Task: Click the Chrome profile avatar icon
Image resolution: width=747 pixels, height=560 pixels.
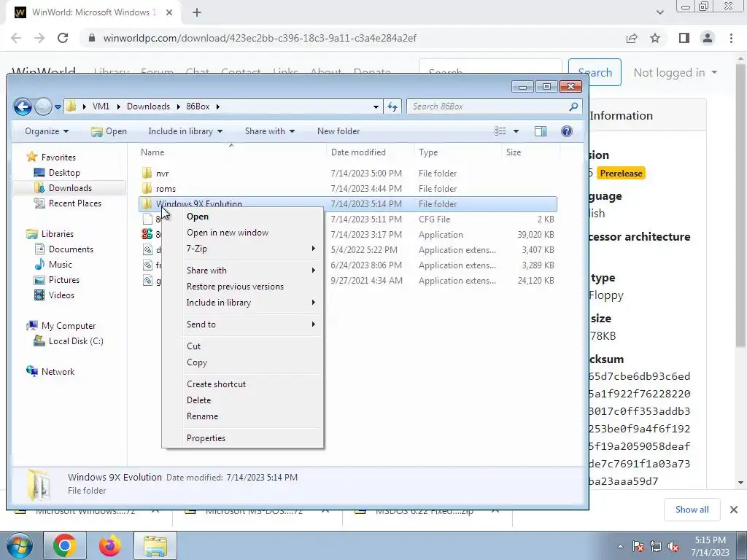Action: coord(708,38)
